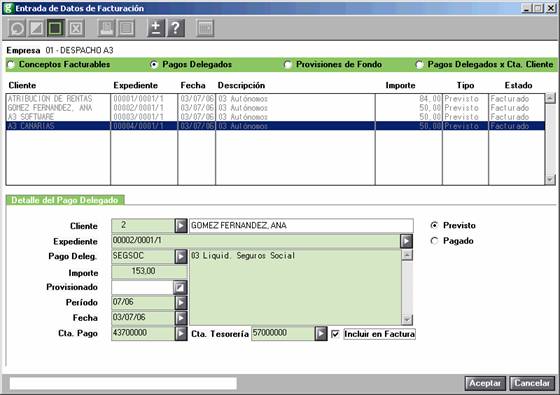The image size is (560, 395).
Task: Click the printer toolbar icon
Action: 106,28
